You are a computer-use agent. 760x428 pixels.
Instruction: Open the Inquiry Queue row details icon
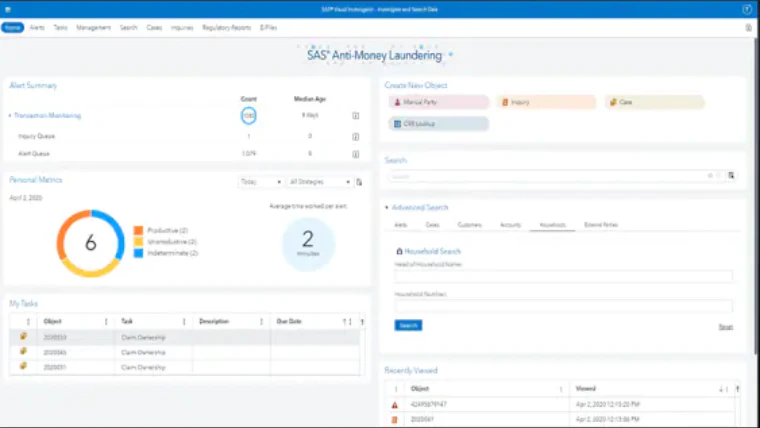(355, 137)
